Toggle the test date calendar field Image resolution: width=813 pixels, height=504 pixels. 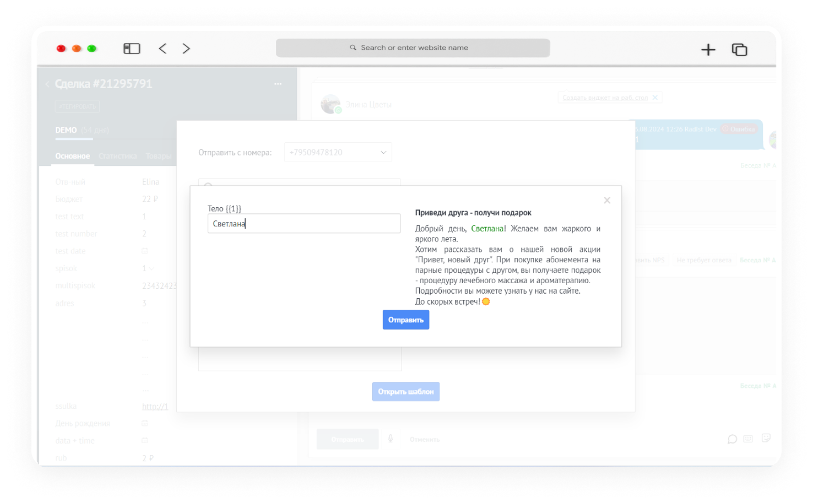tap(145, 251)
